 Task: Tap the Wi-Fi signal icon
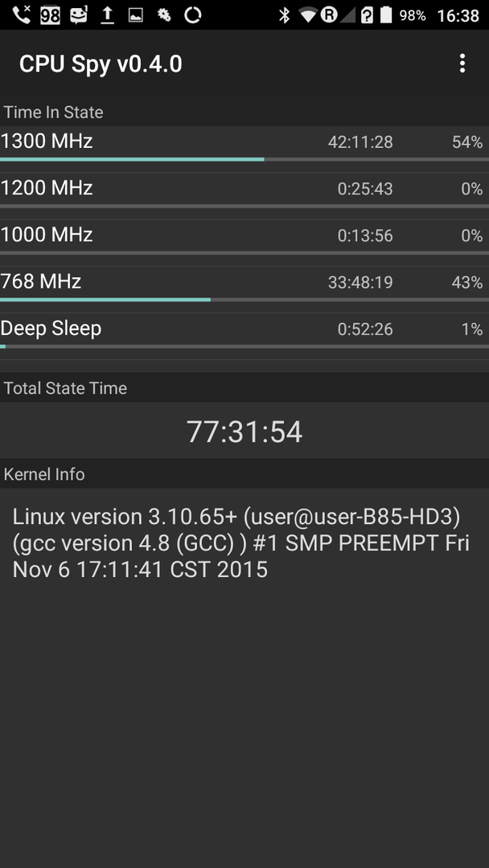click(x=308, y=15)
